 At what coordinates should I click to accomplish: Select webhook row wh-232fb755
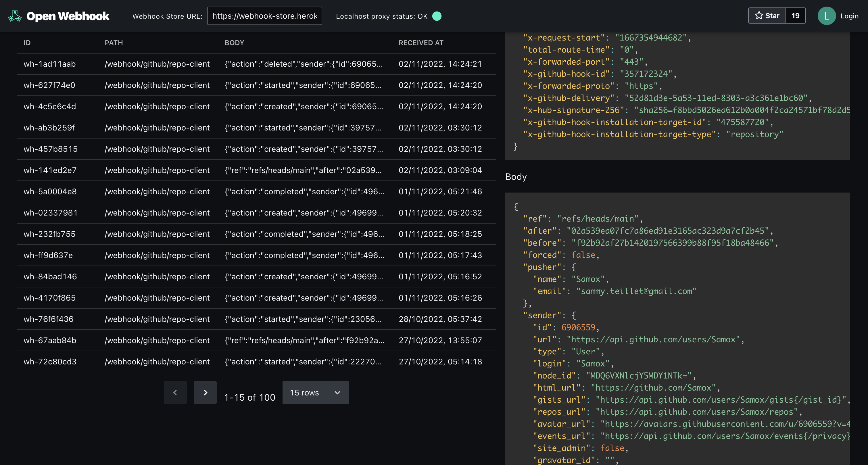256,234
